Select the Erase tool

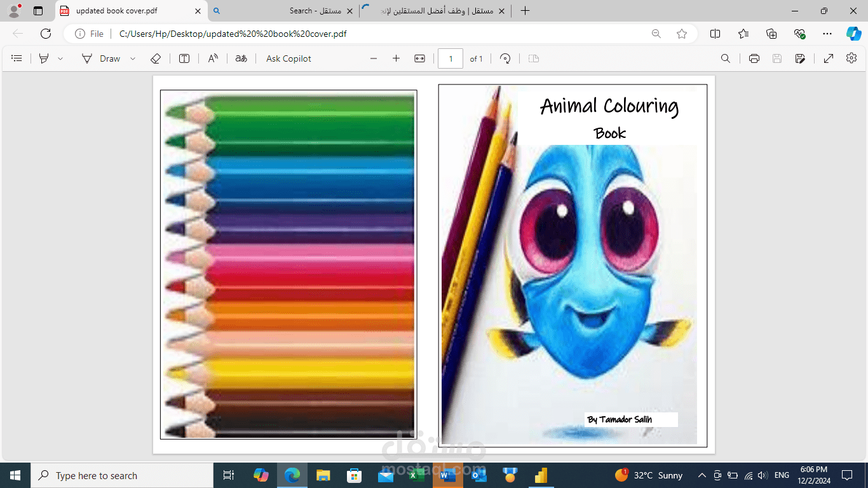pyautogui.click(x=156, y=58)
